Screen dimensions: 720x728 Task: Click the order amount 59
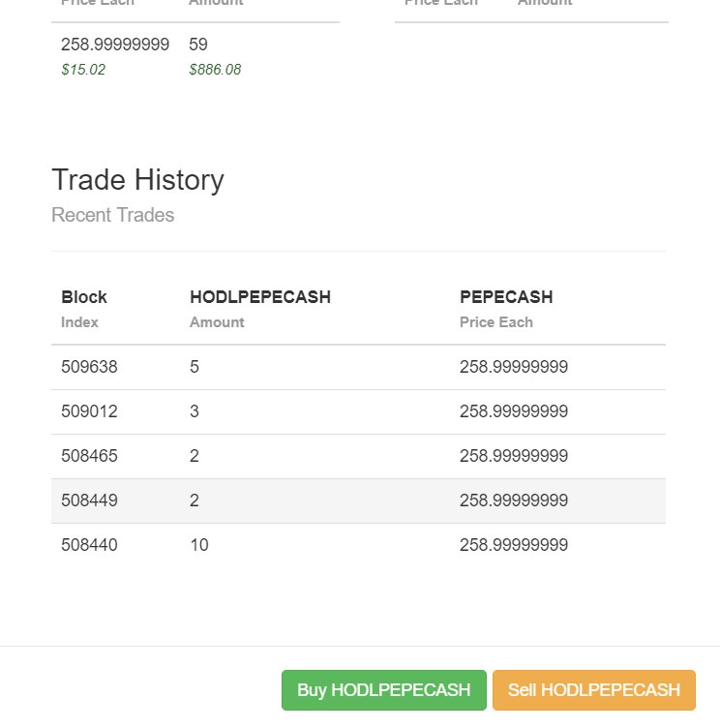(198, 45)
